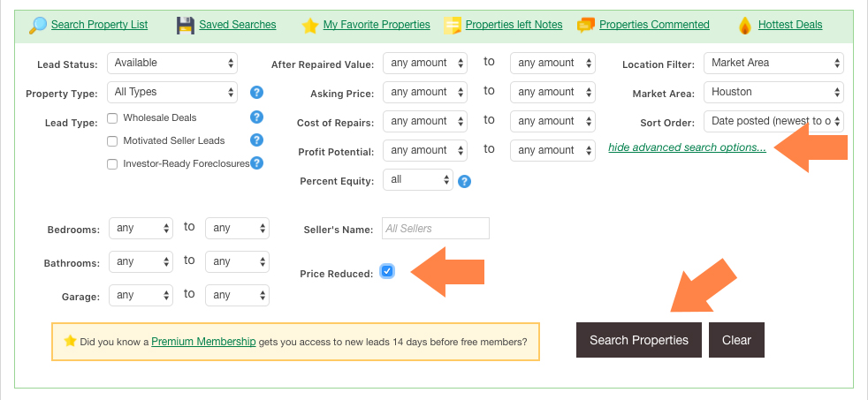Click the magnifying glass Search Property List icon
The image size is (868, 400).
click(x=38, y=26)
